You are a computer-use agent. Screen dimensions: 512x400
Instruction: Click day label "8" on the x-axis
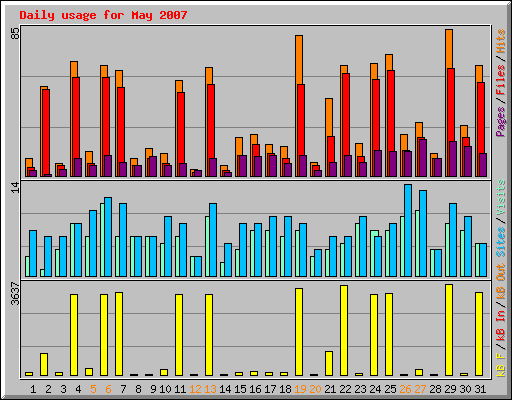click(x=138, y=389)
